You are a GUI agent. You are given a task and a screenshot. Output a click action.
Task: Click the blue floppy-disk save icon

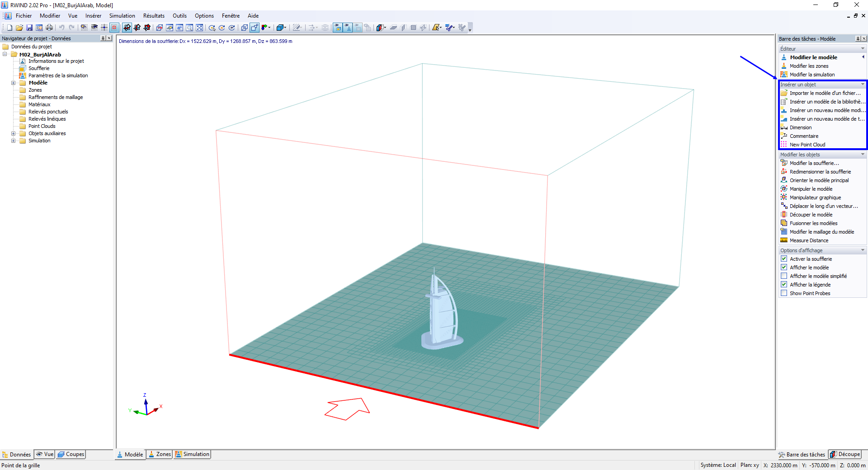pyautogui.click(x=29, y=28)
